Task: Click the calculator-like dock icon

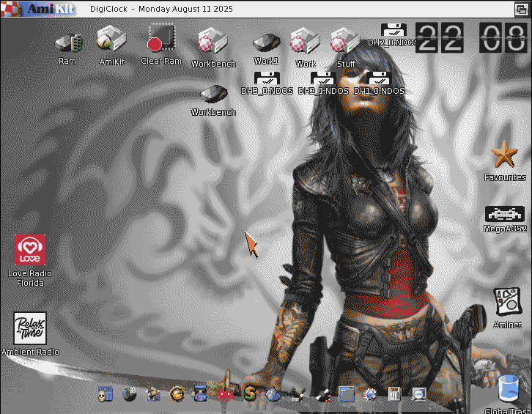Action: [x=394, y=394]
